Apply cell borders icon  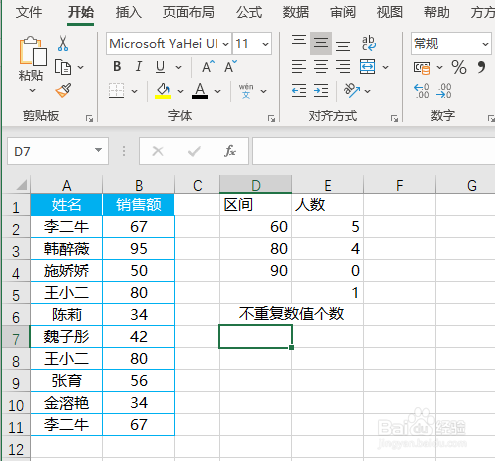pos(117,91)
